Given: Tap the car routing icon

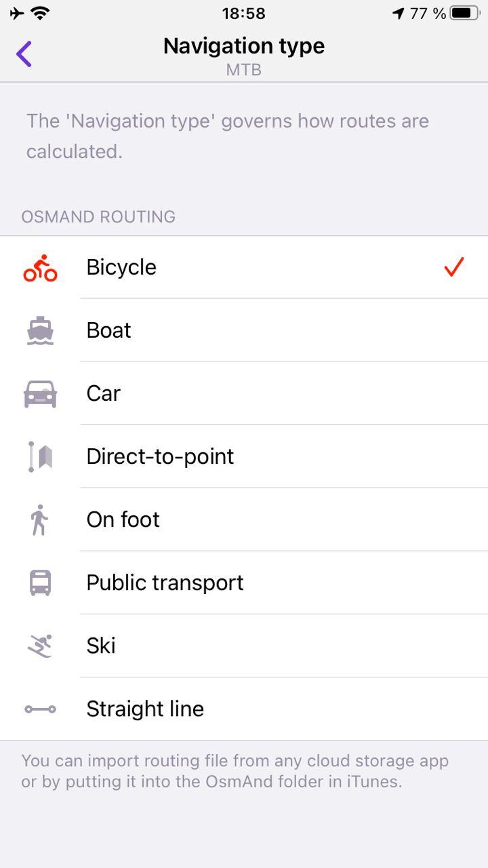Looking at the screenshot, I should coord(40,394).
